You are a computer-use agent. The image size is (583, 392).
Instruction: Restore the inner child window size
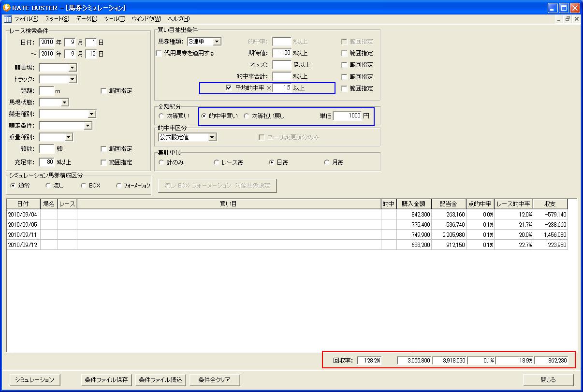[568, 19]
